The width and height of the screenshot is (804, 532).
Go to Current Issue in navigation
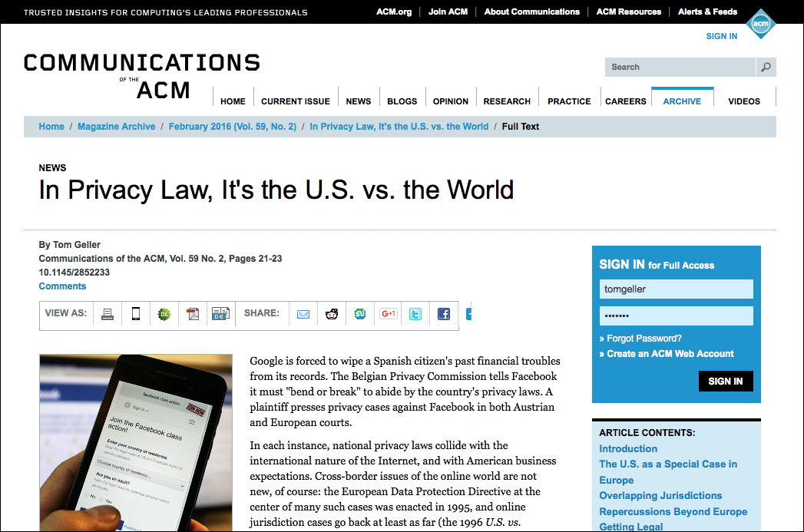[295, 101]
